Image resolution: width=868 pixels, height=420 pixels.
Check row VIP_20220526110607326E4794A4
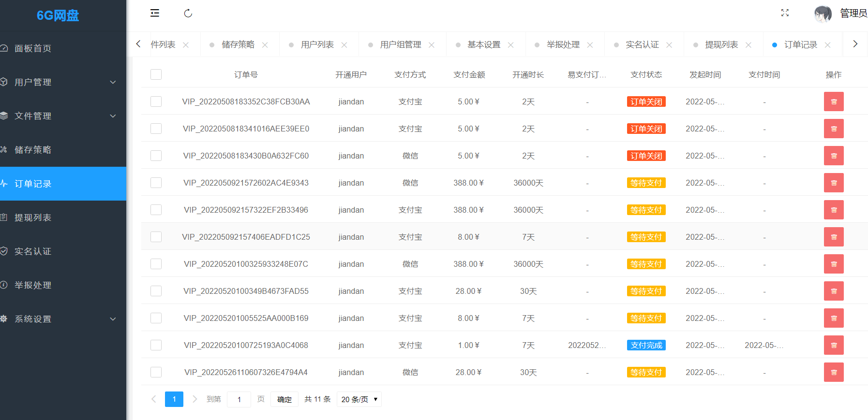[x=156, y=372]
